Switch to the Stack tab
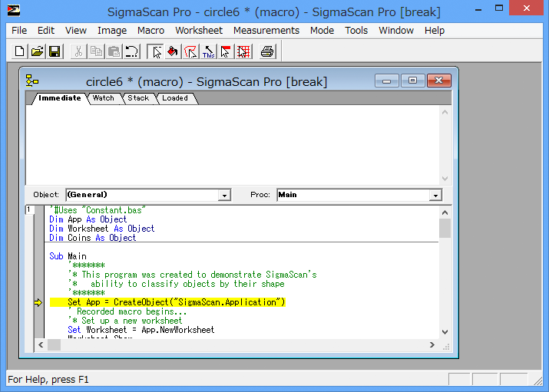The image size is (549, 392). 138,98
